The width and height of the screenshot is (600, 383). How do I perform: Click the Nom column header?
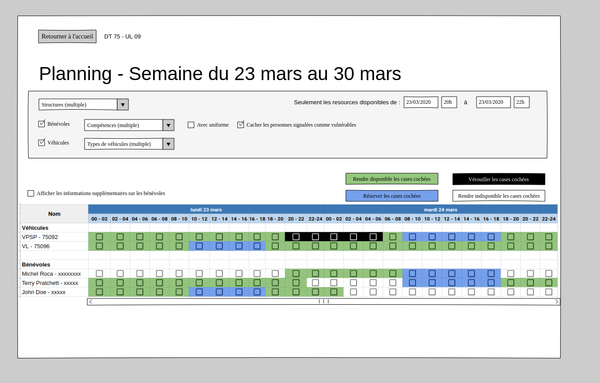pos(54,214)
